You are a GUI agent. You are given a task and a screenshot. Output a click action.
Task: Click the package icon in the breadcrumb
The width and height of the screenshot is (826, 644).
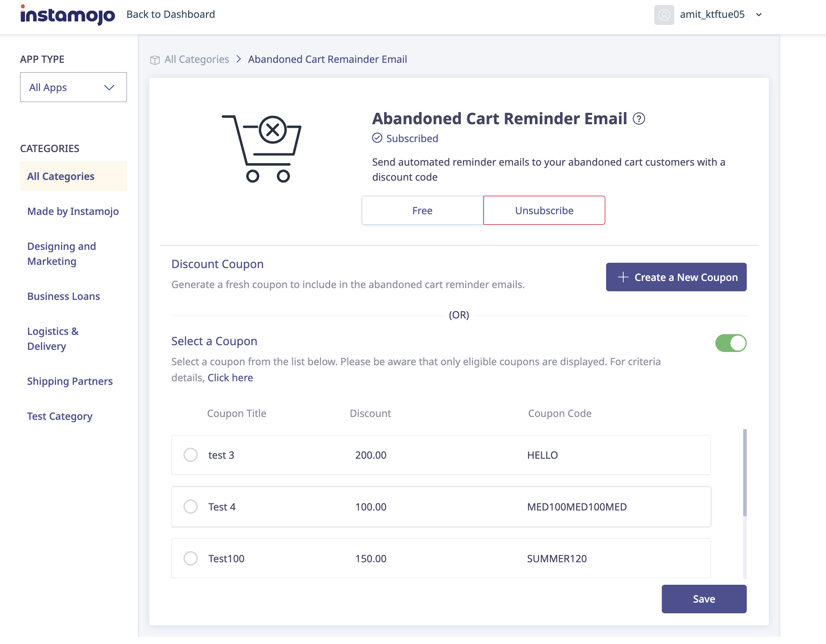click(155, 60)
